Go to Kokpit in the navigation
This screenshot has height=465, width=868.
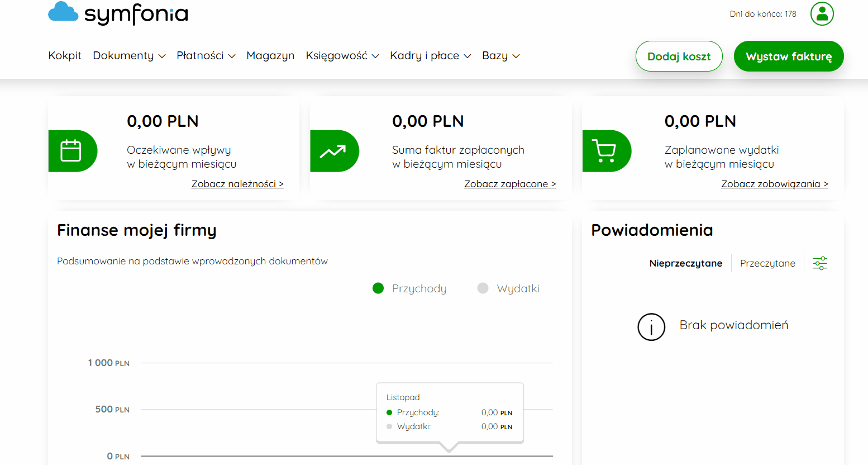(65, 55)
